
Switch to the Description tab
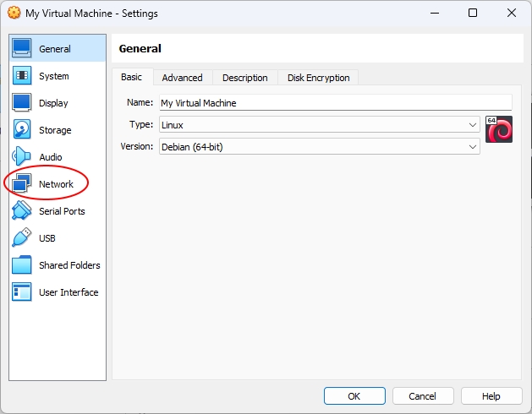245,78
